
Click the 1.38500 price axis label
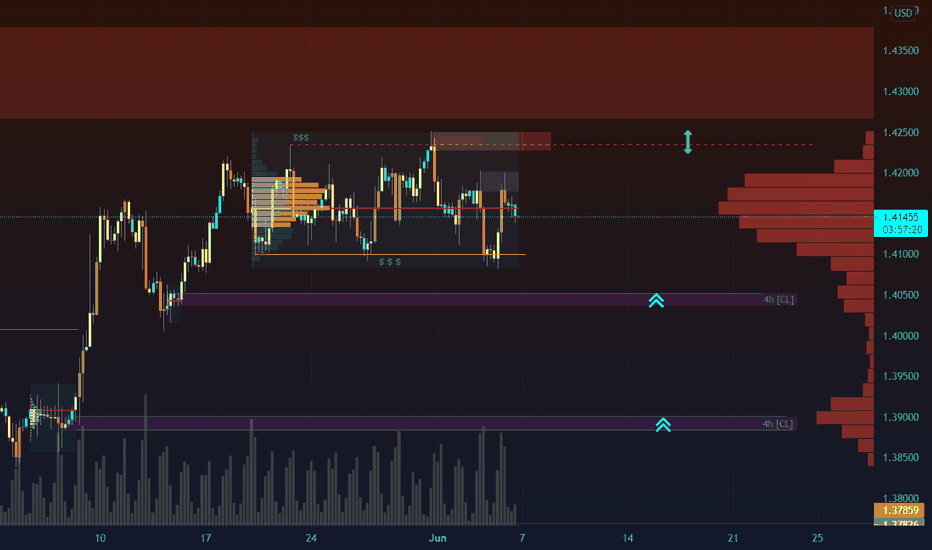[900, 458]
